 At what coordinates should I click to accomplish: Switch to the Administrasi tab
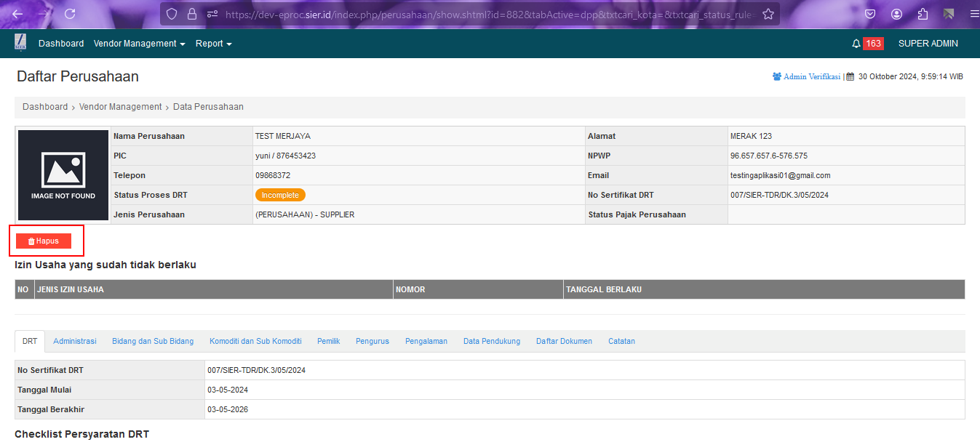(75, 341)
